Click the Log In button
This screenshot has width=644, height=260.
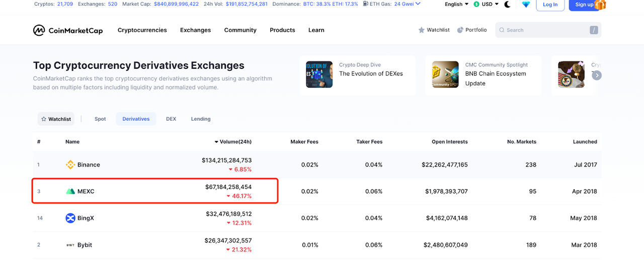tap(550, 5)
